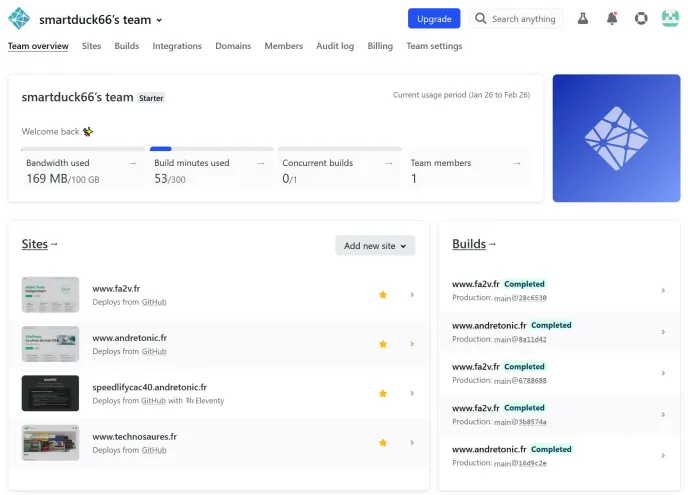Open the Team settings tab

click(x=434, y=46)
